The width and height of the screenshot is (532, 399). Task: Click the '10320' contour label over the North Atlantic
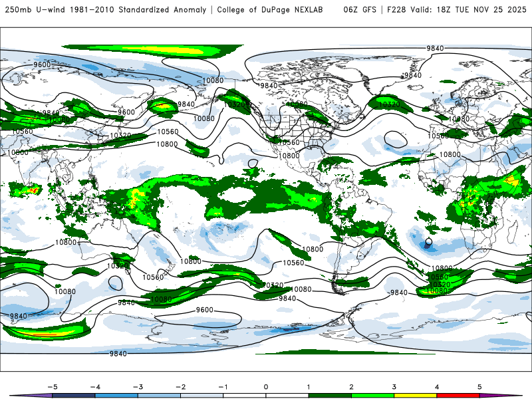[x=389, y=104]
